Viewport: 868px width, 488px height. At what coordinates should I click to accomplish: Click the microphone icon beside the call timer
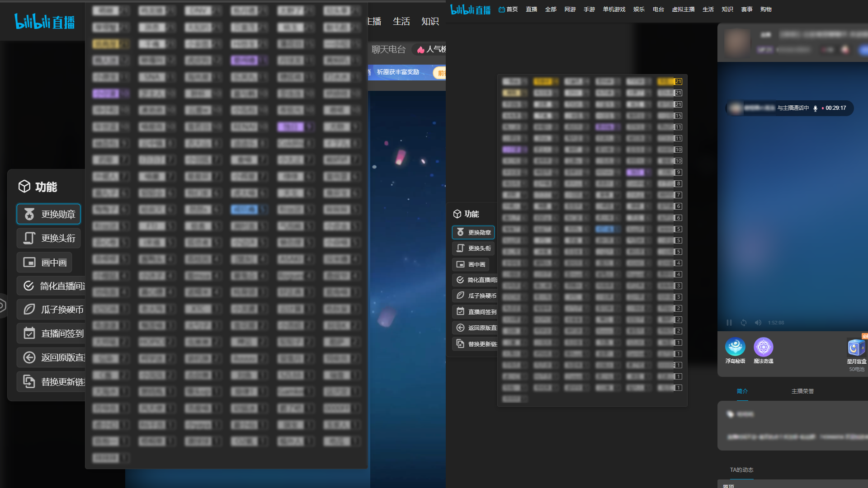816,108
